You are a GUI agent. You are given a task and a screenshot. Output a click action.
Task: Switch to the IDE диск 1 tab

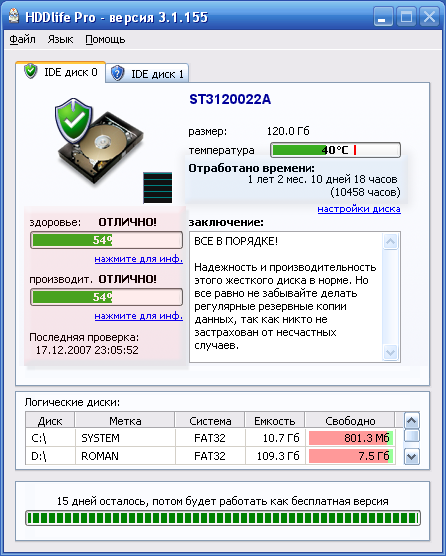147,73
